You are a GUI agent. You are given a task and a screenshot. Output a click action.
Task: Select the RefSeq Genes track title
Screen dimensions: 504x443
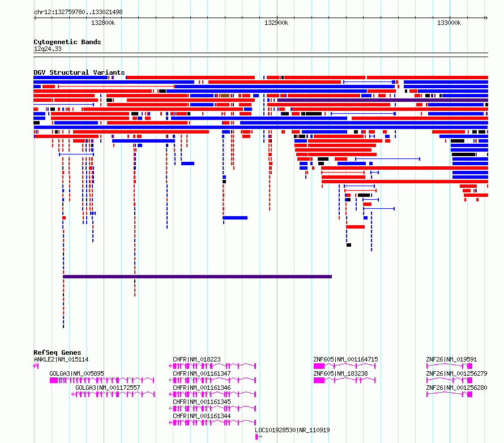click(x=57, y=352)
